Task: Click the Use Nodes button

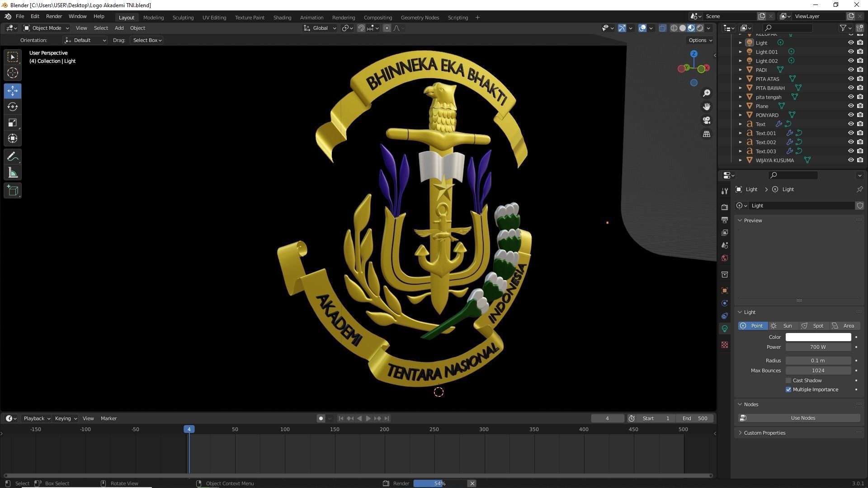Action: tap(799, 418)
